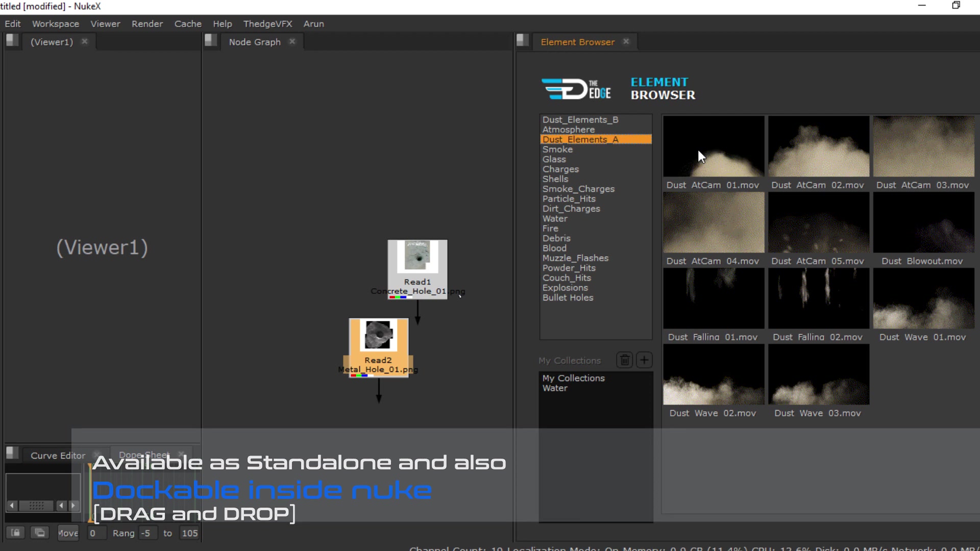Select the Read2 Metal_Hole_01.png node
The width and height of the screenshot is (980, 551).
click(378, 347)
